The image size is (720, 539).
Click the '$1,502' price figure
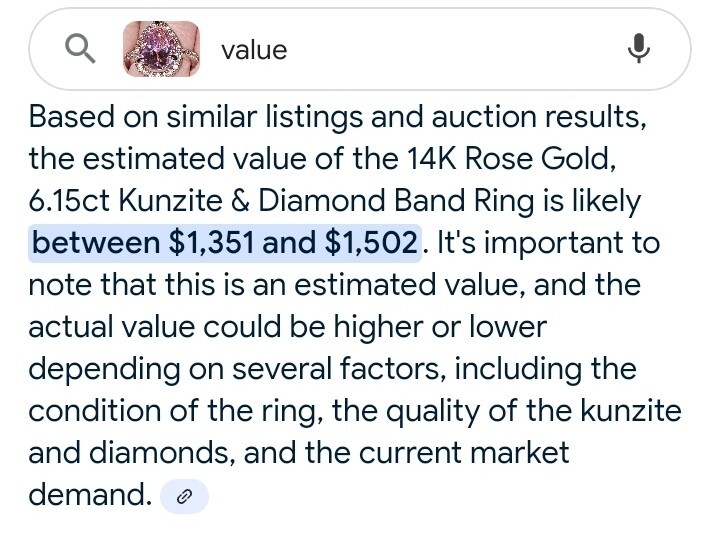point(371,243)
